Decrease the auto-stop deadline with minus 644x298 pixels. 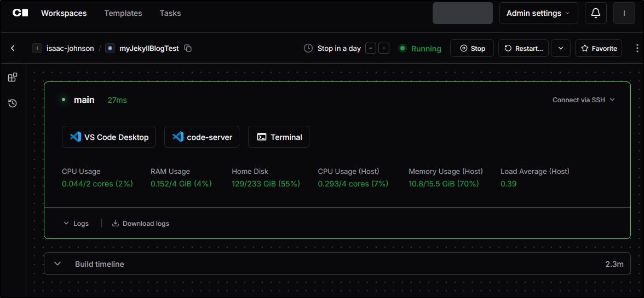click(371, 48)
